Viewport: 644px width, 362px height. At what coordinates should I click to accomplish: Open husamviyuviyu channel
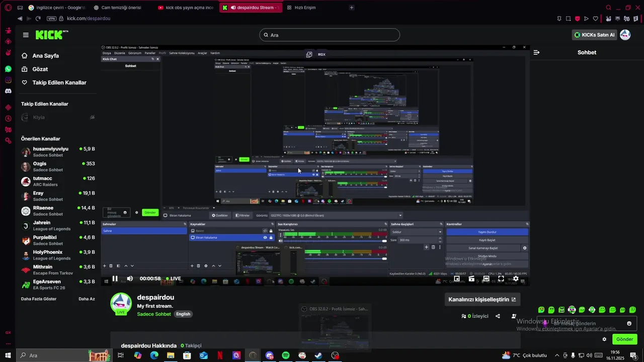click(58, 151)
